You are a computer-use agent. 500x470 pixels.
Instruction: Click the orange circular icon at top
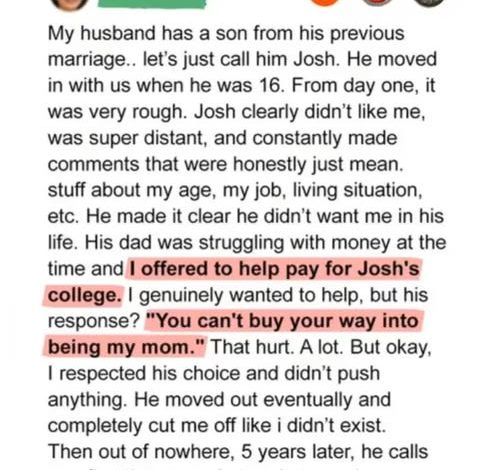[325, 2]
